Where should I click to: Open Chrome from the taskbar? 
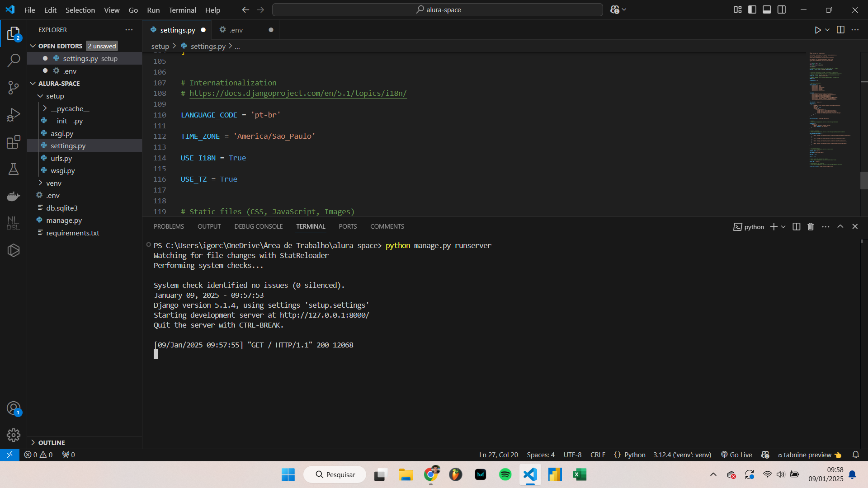coord(431,474)
